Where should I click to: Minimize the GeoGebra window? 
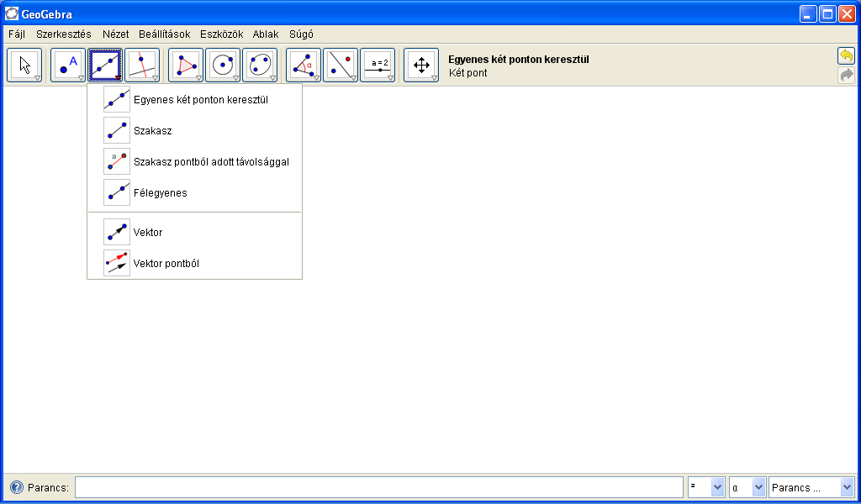[x=808, y=13]
